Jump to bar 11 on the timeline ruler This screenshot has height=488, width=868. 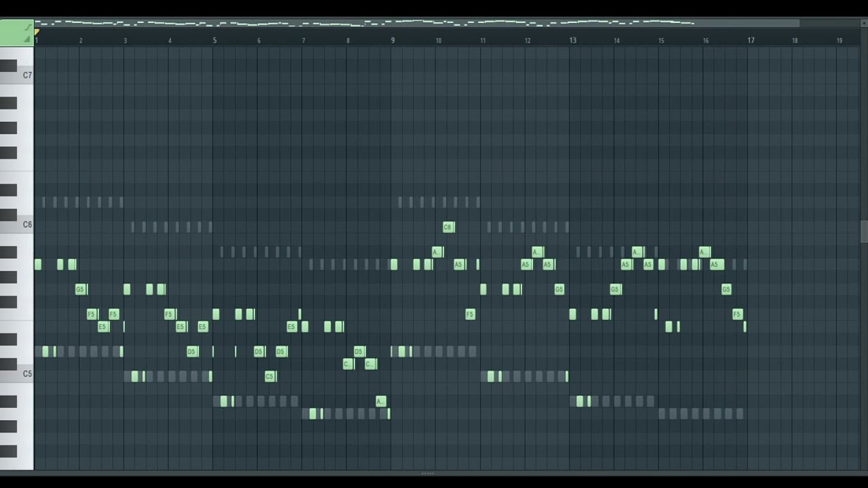tap(483, 41)
